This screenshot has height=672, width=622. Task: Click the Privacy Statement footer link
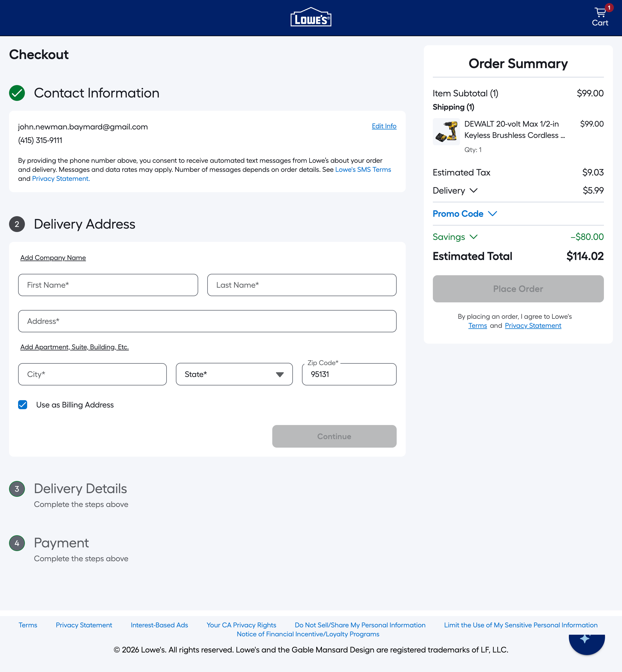click(x=84, y=625)
